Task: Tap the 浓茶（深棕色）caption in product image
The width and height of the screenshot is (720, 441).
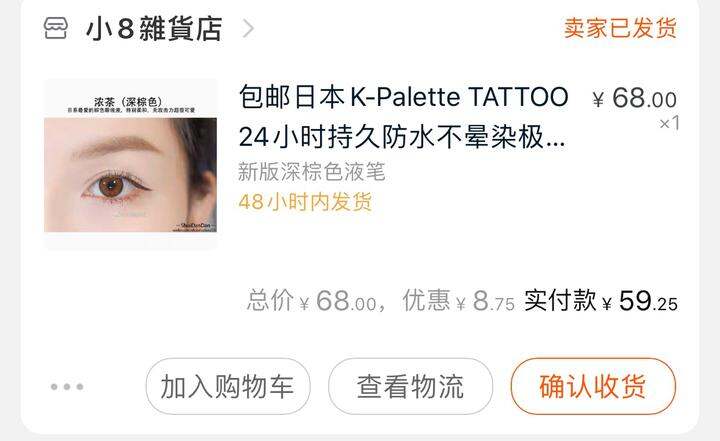Action: pyautogui.click(x=128, y=101)
